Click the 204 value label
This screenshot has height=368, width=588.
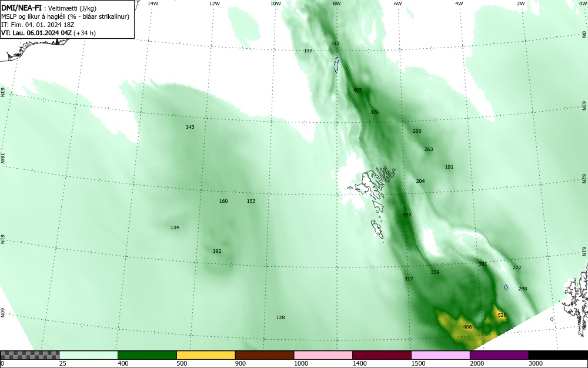coord(420,181)
